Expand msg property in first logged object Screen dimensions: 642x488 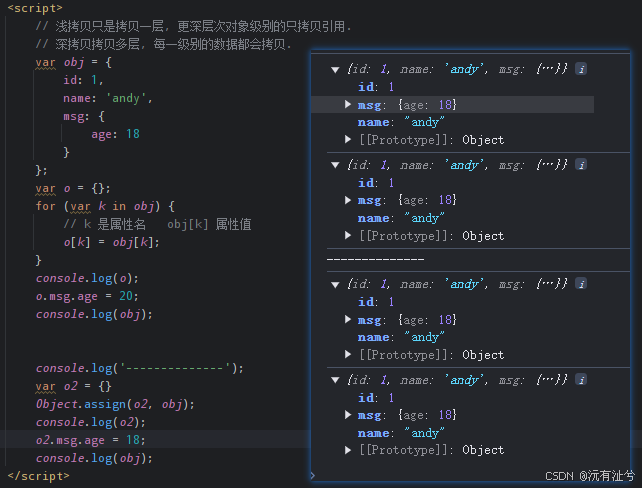[x=348, y=104]
